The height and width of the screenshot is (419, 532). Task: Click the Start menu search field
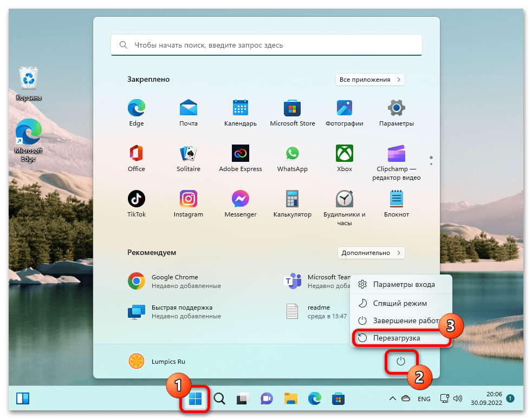tap(267, 45)
